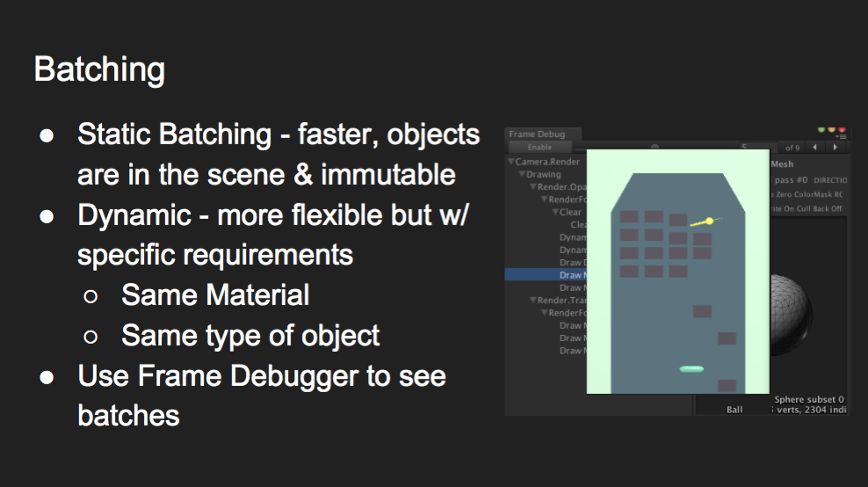Click the red window button of Frame Debug
Screen dimensions: 868x487
(842, 130)
